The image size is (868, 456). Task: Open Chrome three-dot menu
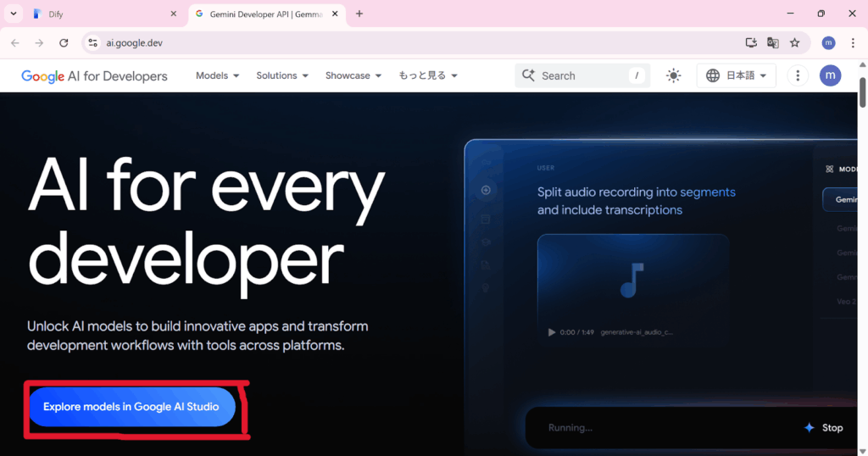(853, 42)
